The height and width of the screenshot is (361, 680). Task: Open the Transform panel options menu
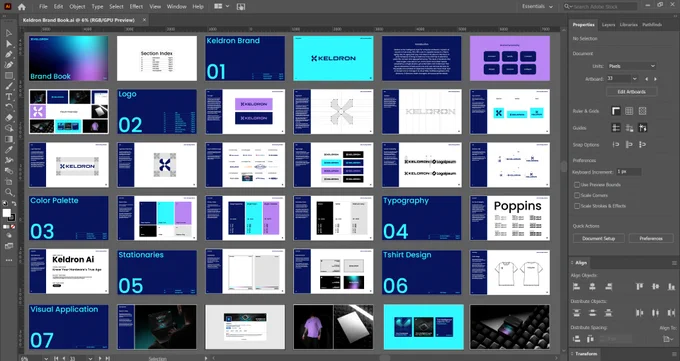(x=674, y=354)
